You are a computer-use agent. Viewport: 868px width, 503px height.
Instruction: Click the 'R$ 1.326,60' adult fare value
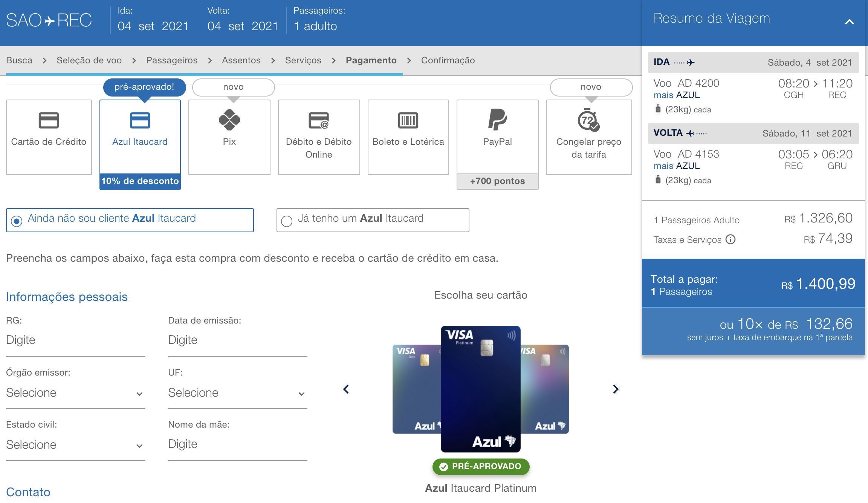818,218
